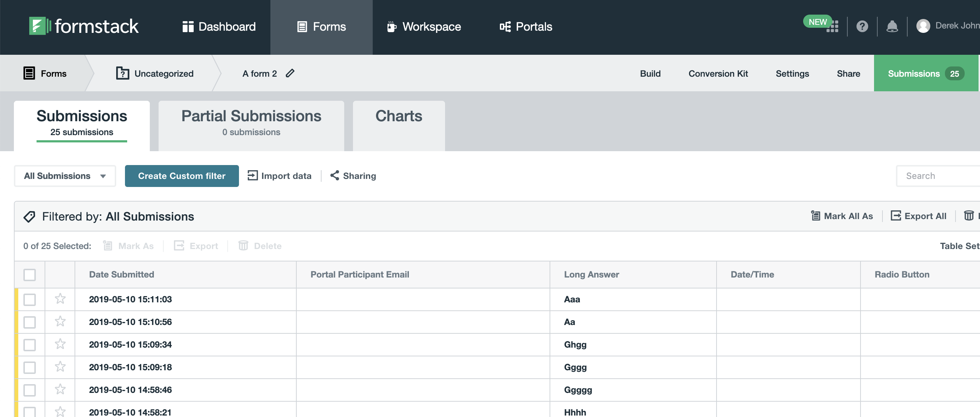Check the 2019-05-10 15:11:03 row checkbox
Viewport: 980px width, 417px height.
click(x=30, y=299)
